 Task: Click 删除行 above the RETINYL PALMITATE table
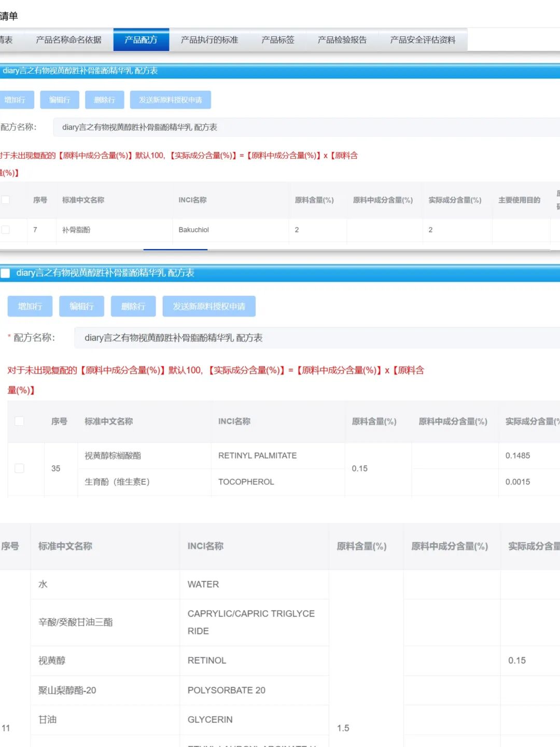click(133, 307)
